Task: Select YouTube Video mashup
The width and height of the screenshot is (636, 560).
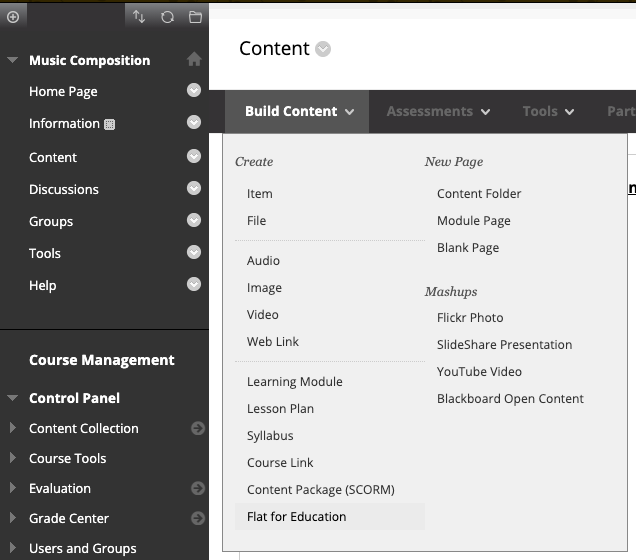Action: point(479,371)
